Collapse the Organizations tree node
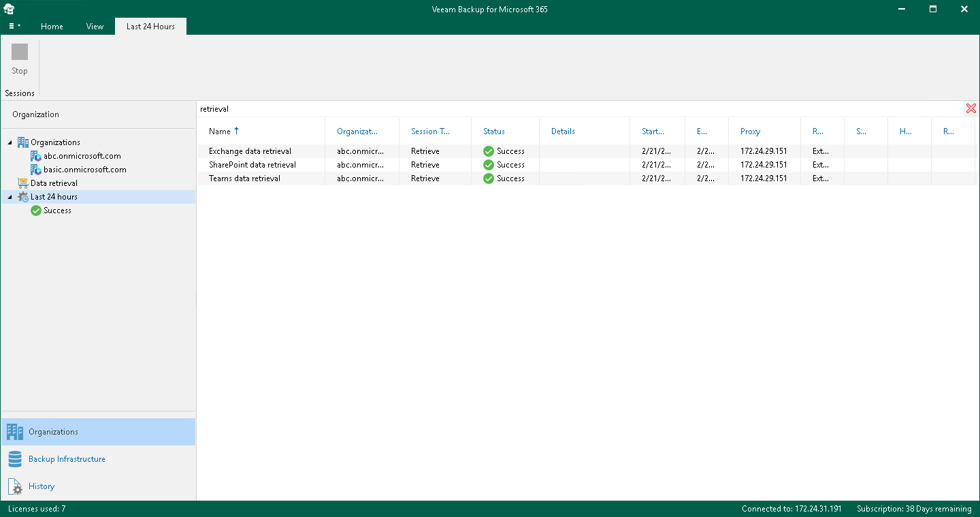980x517 pixels. click(10, 142)
